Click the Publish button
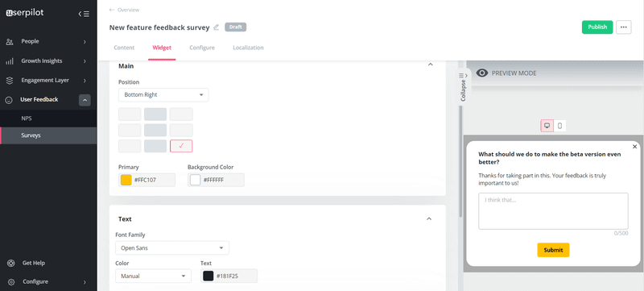The image size is (644, 291). click(597, 27)
